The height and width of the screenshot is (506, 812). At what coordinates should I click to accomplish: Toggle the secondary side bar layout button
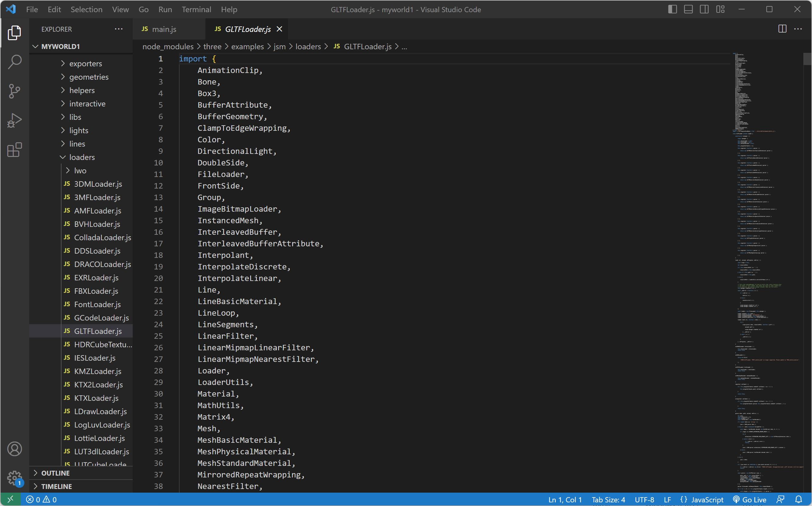click(x=704, y=9)
